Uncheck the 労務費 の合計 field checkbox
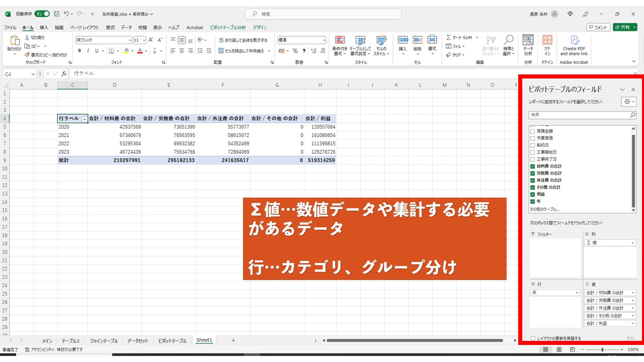Screen dimensions: 644x362 coord(533,173)
